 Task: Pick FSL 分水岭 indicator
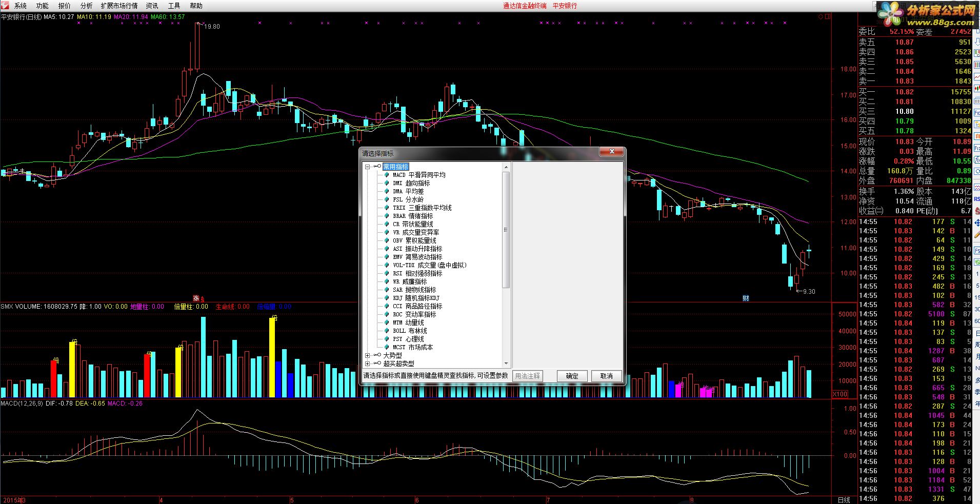tap(408, 199)
